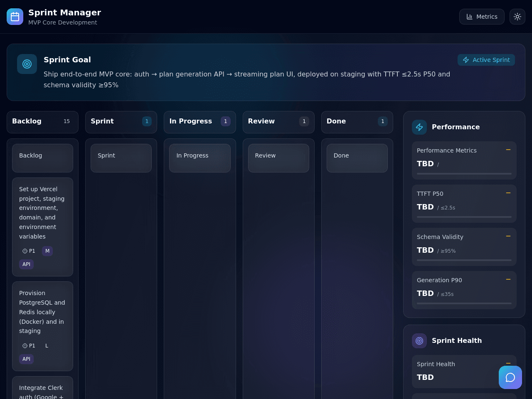The width and height of the screenshot is (532, 399).
Task: Click the Backlog count badge 15
Action: point(66,121)
